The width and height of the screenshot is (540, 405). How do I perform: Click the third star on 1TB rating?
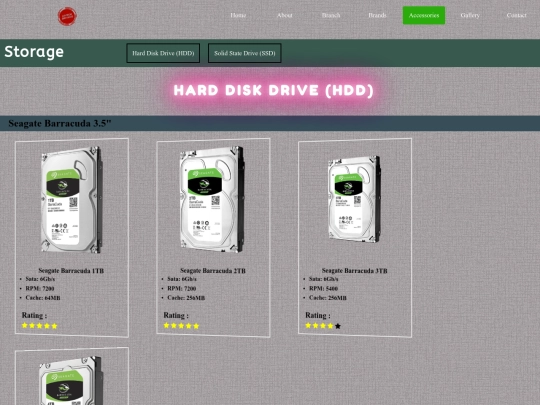40,326
